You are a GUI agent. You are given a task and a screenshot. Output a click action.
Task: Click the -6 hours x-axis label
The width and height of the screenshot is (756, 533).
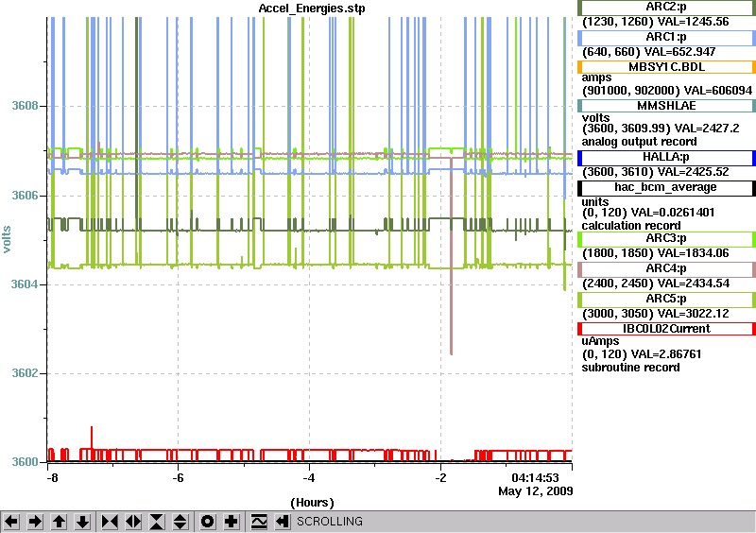coord(178,478)
